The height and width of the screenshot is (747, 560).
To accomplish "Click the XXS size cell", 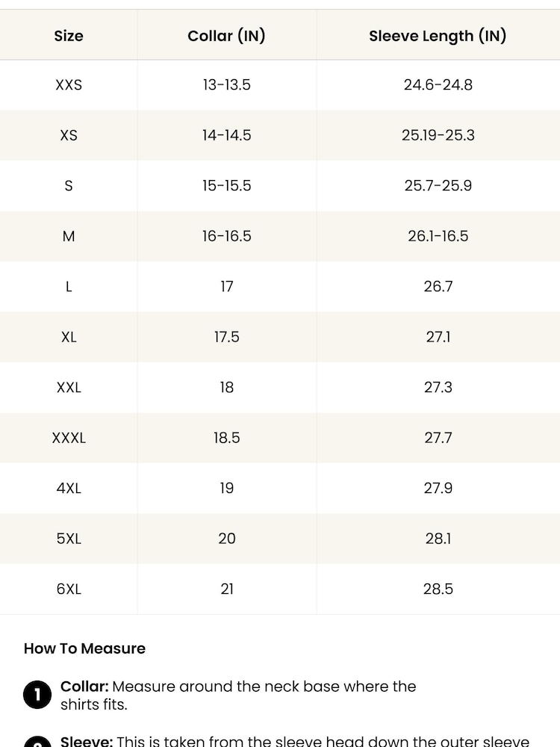I will [69, 85].
